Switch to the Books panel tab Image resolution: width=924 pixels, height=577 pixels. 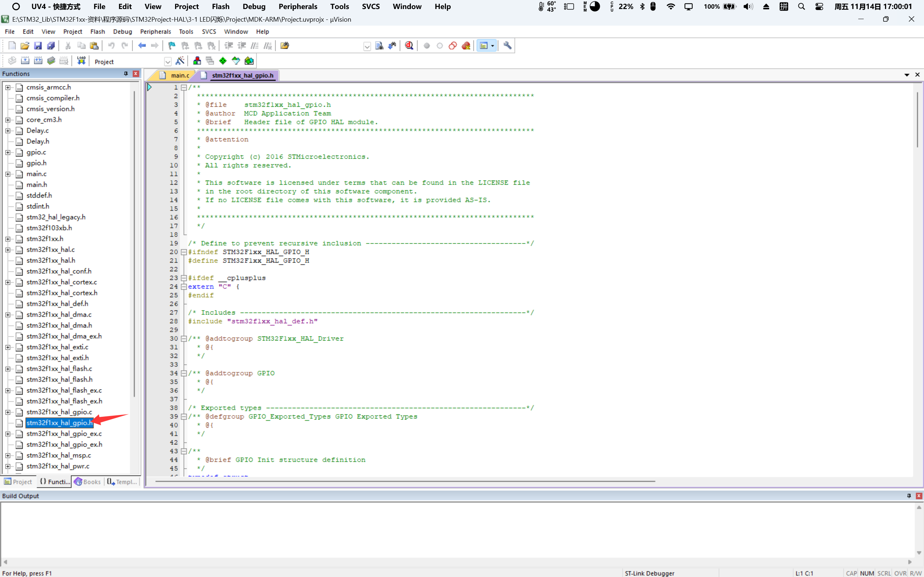coord(87,482)
